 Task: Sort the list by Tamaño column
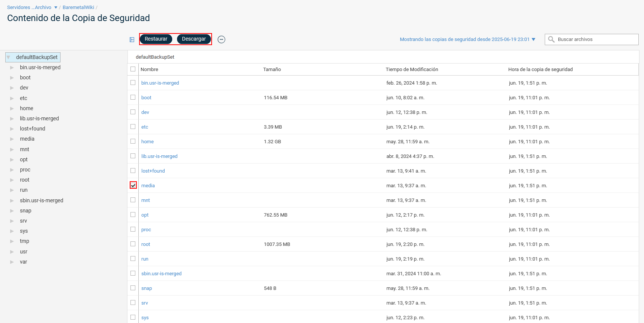click(272, 70)
